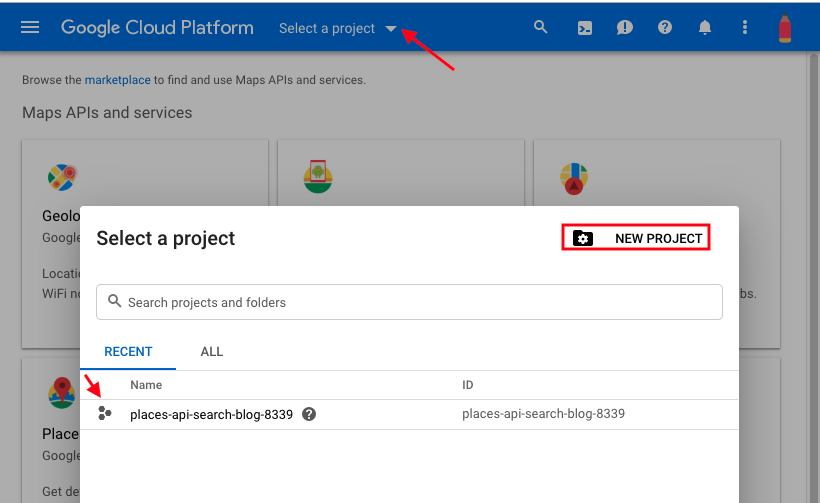Open the send feedback icon
This screenshot has height=503, width=820.
point(625,28)
